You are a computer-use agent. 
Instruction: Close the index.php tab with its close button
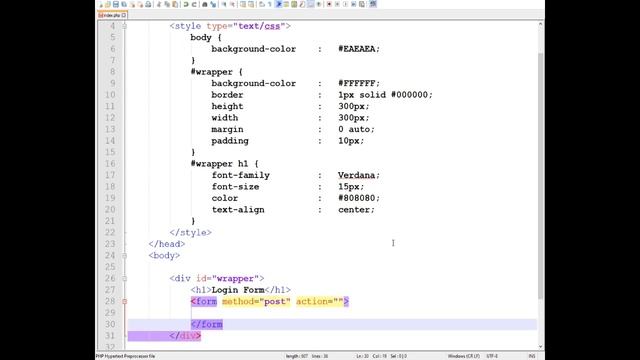(124, 15)
